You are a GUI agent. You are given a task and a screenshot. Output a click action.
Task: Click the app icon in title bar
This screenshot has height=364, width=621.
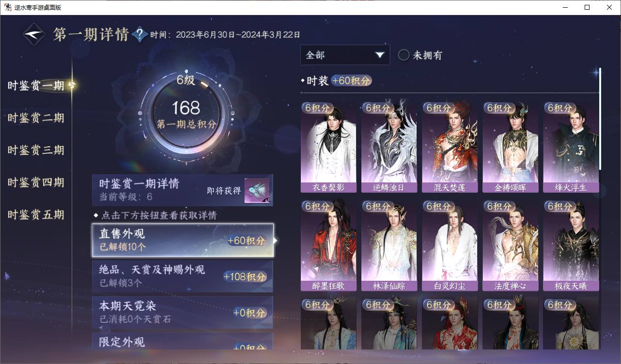click(x=8, y=7)
